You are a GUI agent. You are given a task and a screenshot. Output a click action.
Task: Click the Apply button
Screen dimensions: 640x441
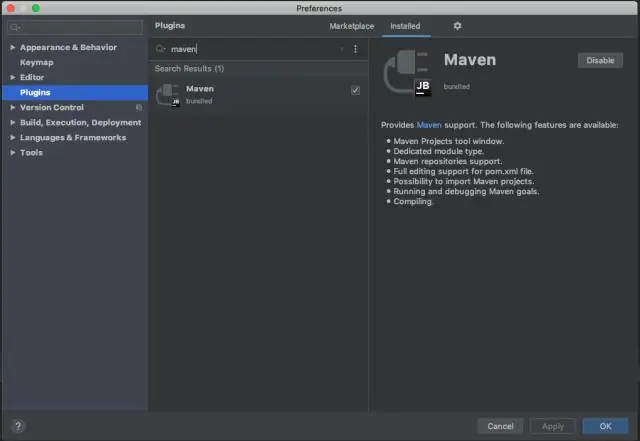click(x=553, y=426)
